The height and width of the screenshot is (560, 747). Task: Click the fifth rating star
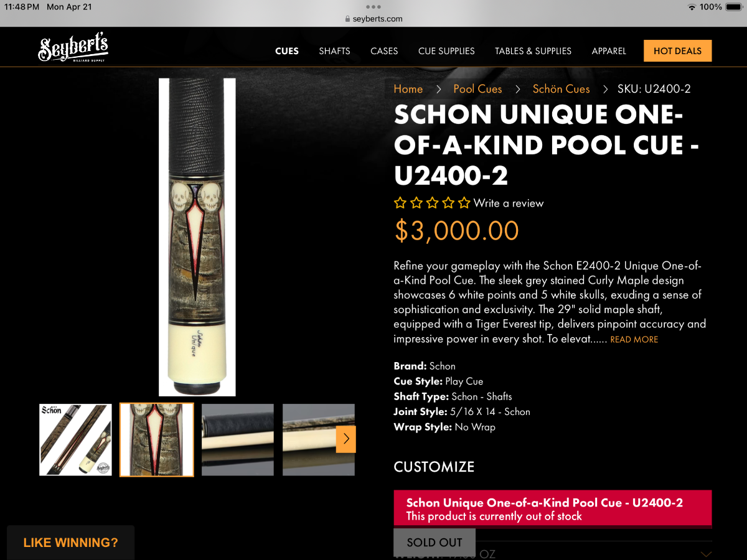click(x=464, y=203)
